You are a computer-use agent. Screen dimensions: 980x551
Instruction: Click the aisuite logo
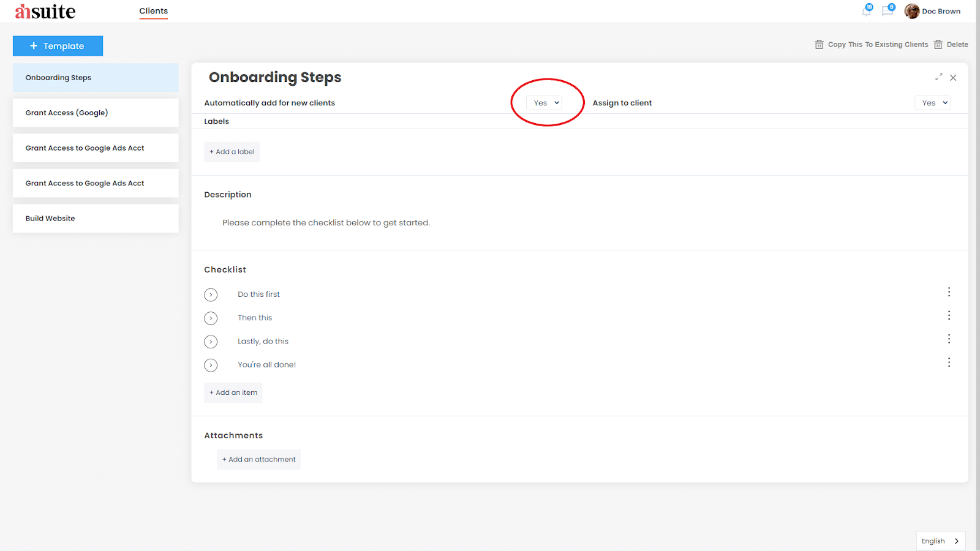43,11
